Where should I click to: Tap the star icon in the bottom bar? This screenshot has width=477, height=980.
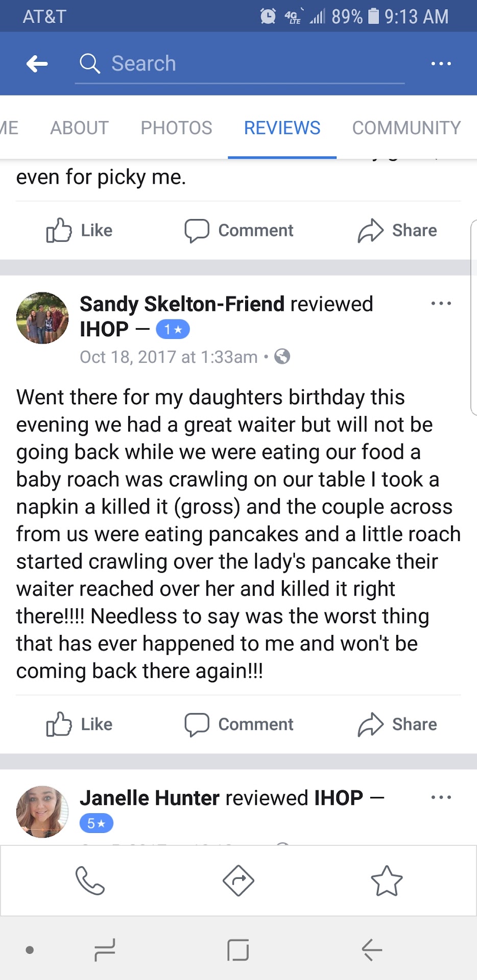pyautogui.click(x=387, y=880)
